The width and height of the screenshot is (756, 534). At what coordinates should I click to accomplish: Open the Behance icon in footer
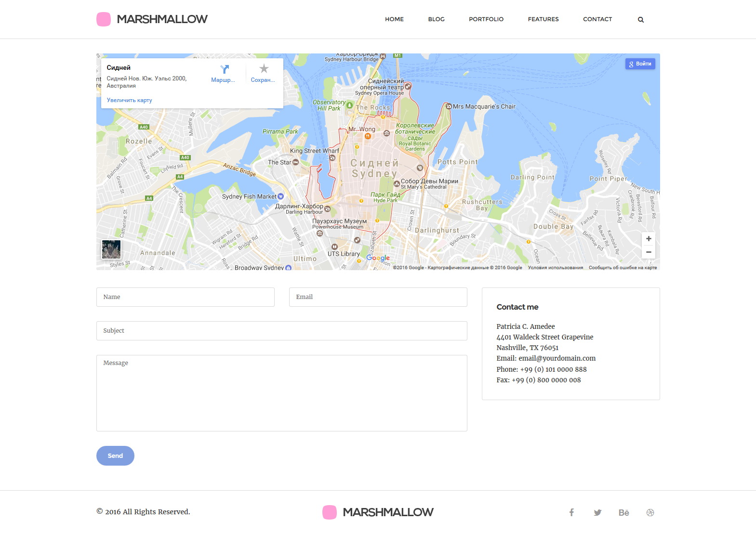point(624,512)
